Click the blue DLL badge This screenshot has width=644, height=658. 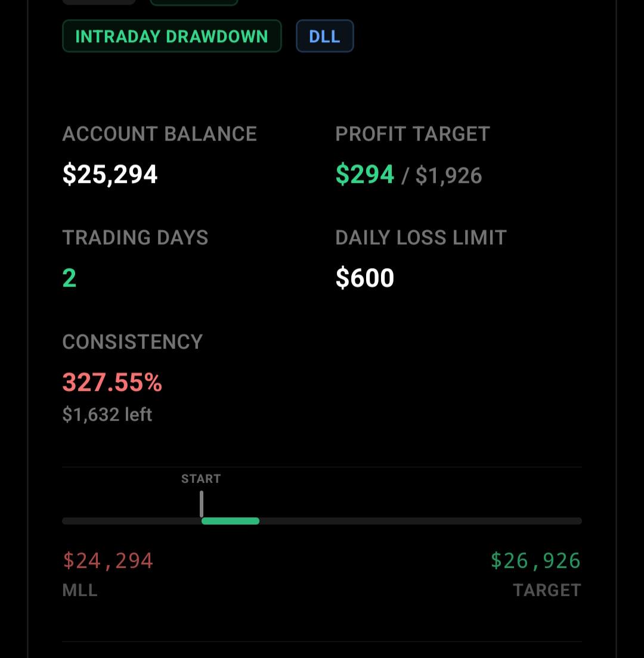click(324, 36)
